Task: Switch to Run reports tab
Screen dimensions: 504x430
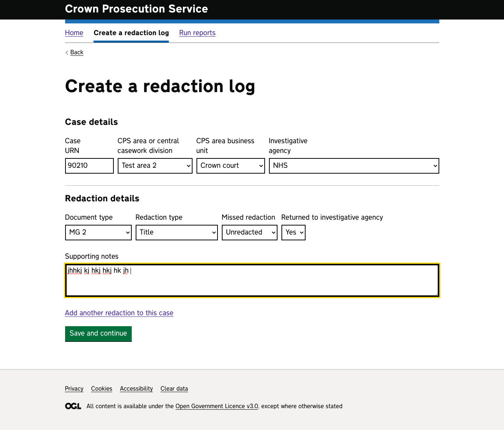Action: click(197, 33)
